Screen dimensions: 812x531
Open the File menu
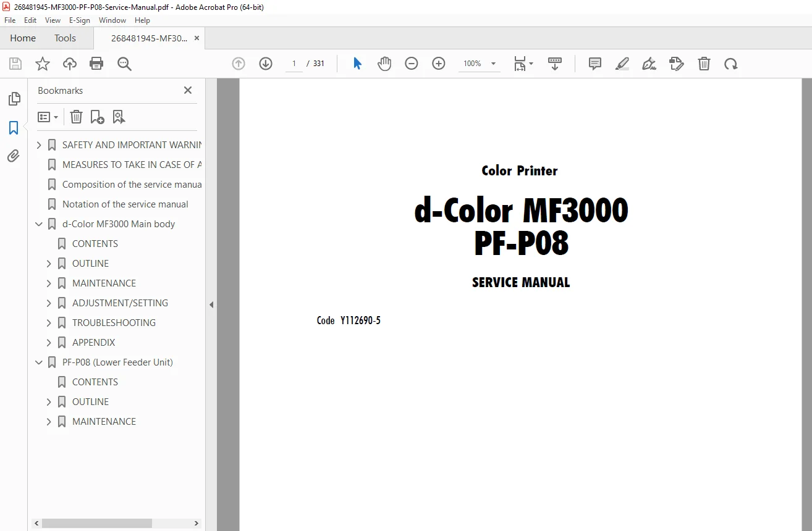pos(10,20)
